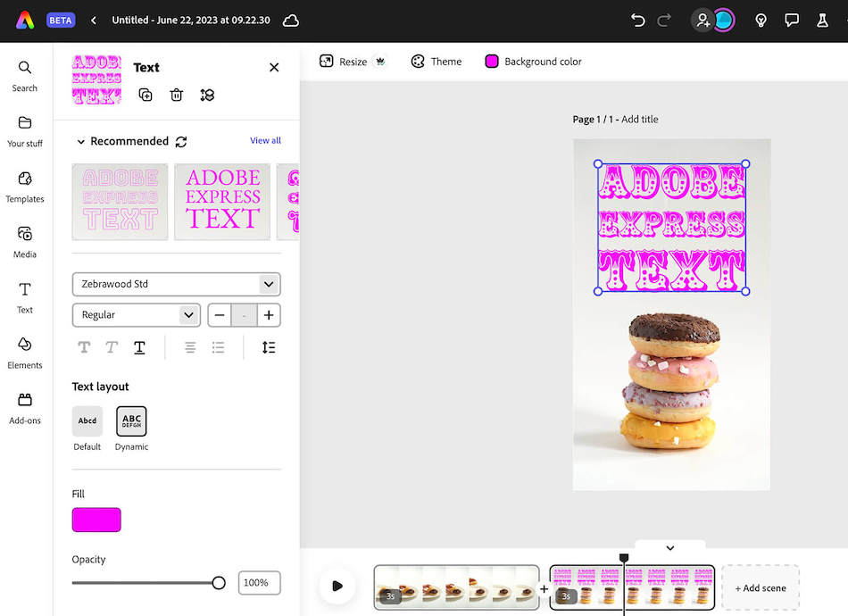Select the duplicate text icon
This screenshot has width=848, height=616.
(x=145, y=94)
